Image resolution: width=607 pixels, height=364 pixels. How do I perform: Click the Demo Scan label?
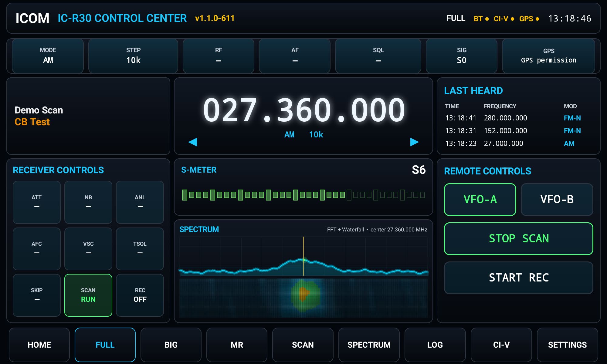click(x=39, y=110)
